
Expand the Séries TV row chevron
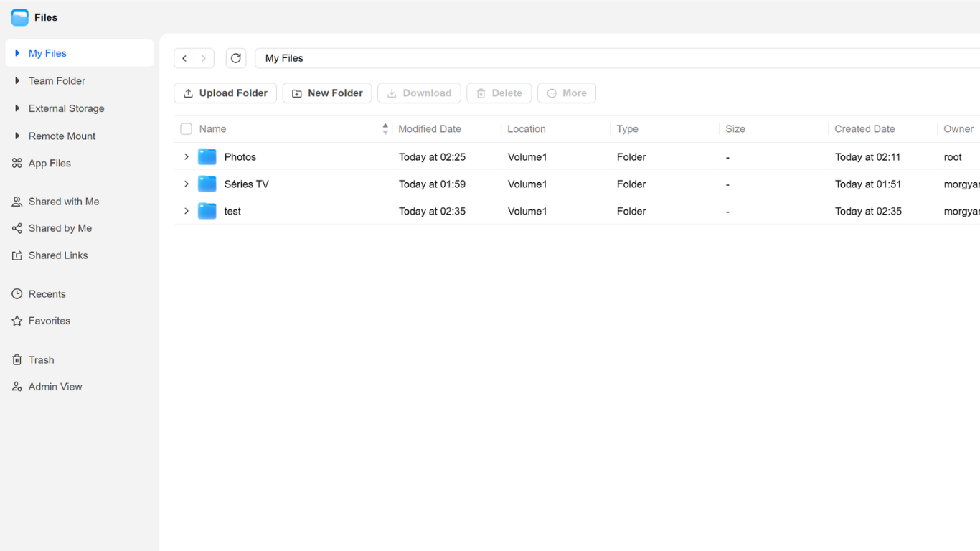tap(187, 184)
